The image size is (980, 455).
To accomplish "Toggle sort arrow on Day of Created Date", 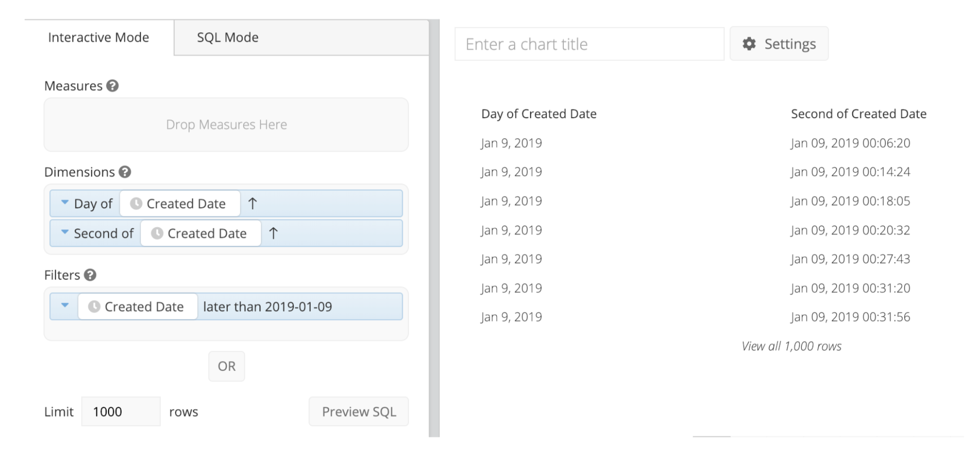I will coord(253,203).
